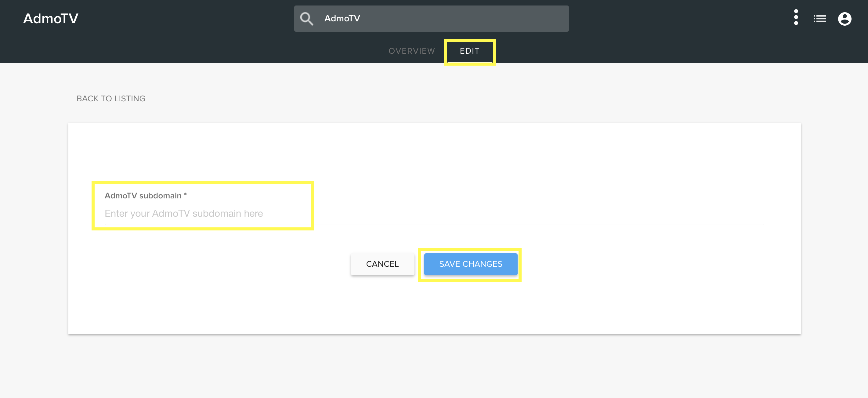Click the 'Enter your AdmoTV subdomain here' placeholder
The image size is (868, 398).
[x=184, y=213]
